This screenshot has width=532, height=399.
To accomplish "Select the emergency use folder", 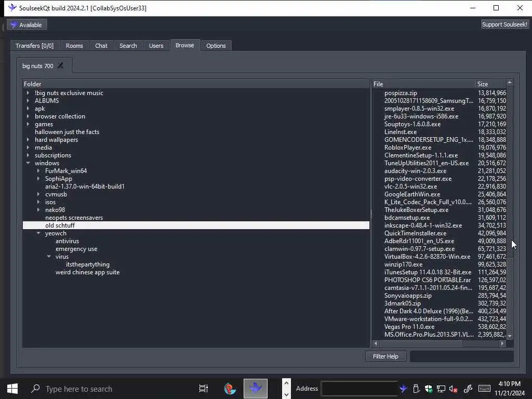I will coord(76,249).
